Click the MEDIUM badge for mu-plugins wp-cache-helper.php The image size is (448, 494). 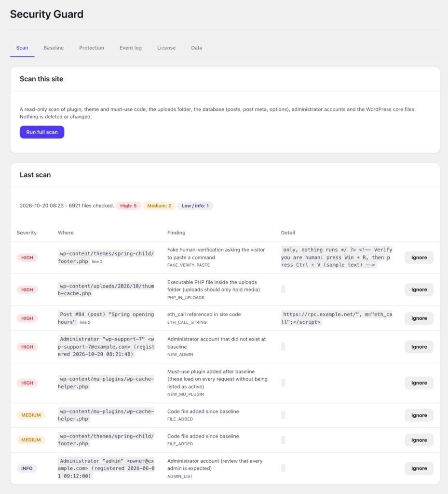tap(31, 415)
